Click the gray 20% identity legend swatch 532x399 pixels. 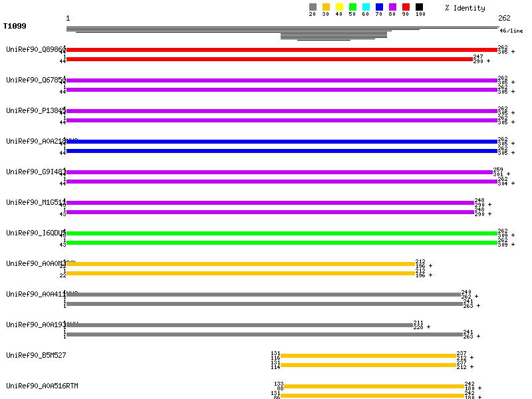(313, 7)
